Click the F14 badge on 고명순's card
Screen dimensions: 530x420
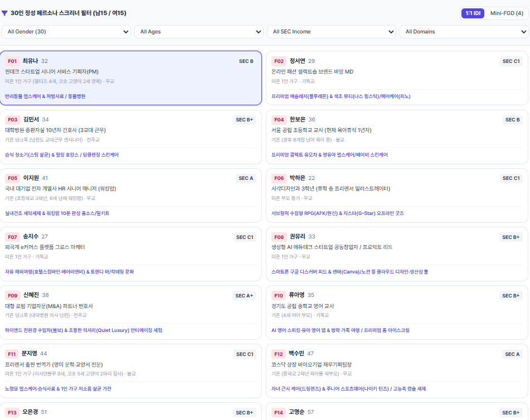279,412
